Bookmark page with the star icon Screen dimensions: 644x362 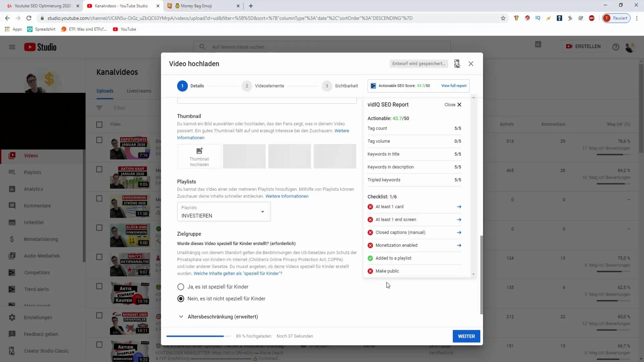click(503, 18)
